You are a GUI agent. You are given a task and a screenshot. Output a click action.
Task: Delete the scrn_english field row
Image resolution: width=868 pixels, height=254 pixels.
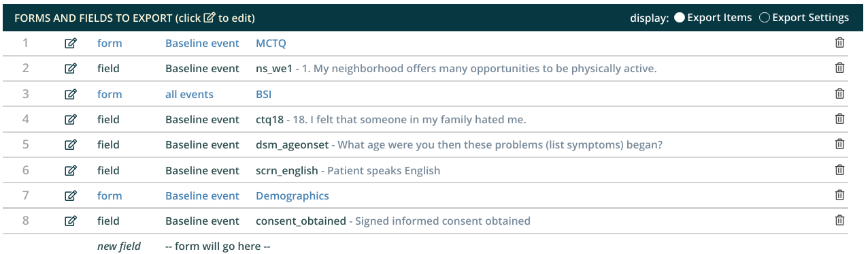pyautogui.click(x=840, y=170)
